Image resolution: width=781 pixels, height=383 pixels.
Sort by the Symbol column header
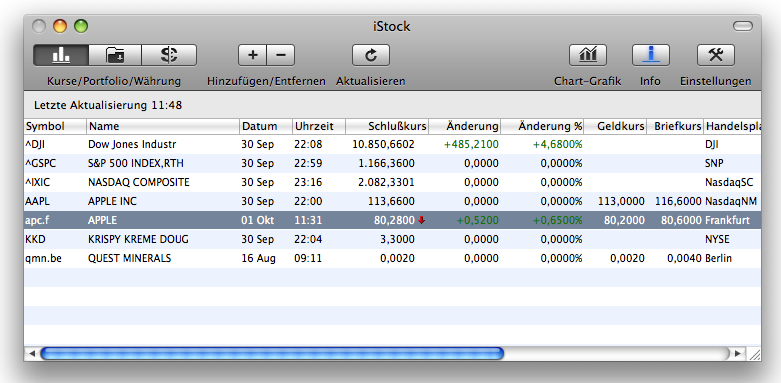tap(55, 127)
